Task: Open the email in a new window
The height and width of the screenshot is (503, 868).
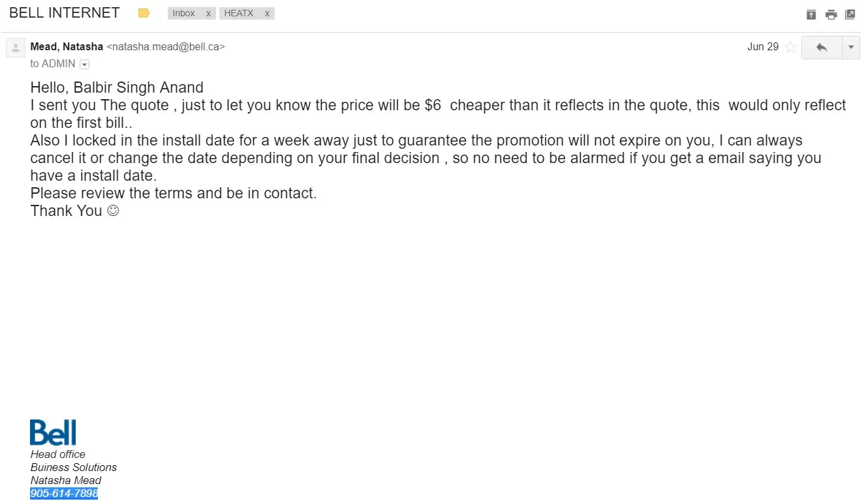Action: [x=850, y=14]
